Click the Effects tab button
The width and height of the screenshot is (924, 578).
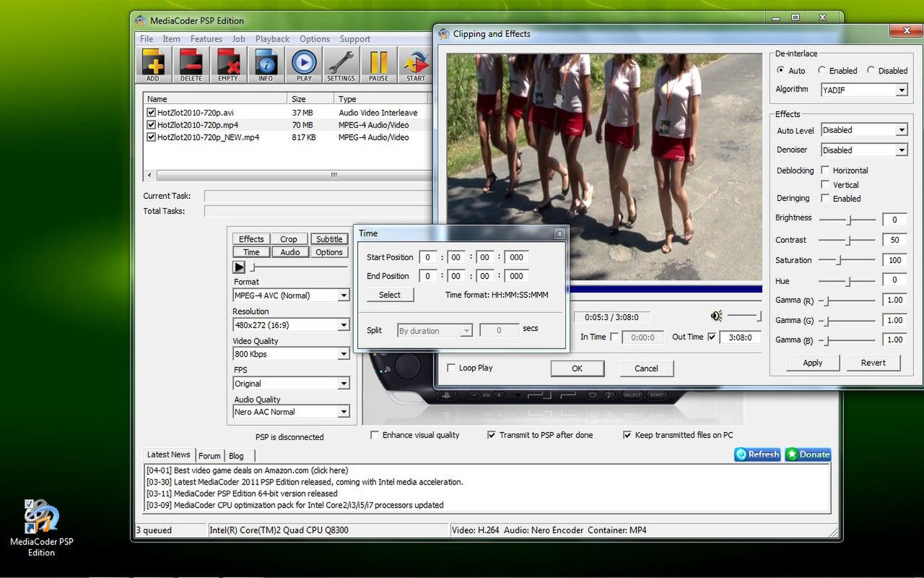pyautogui.click(x=251, y=239)
